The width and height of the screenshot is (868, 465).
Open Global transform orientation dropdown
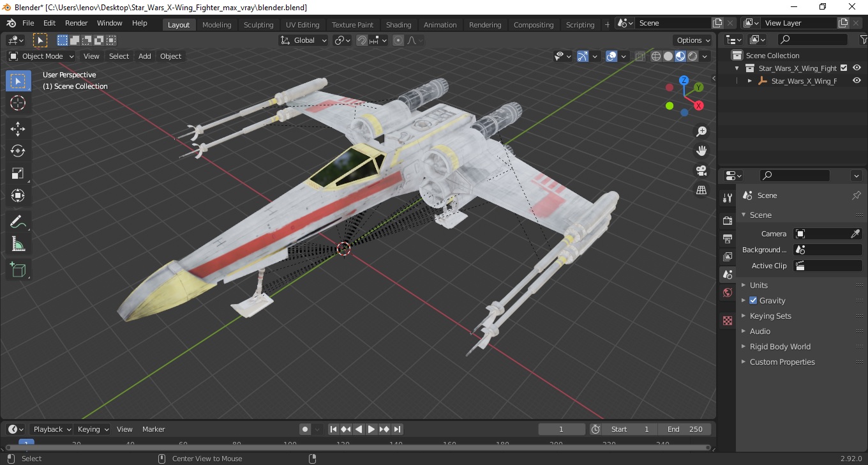pyautogui.click(x=304, y=40)
